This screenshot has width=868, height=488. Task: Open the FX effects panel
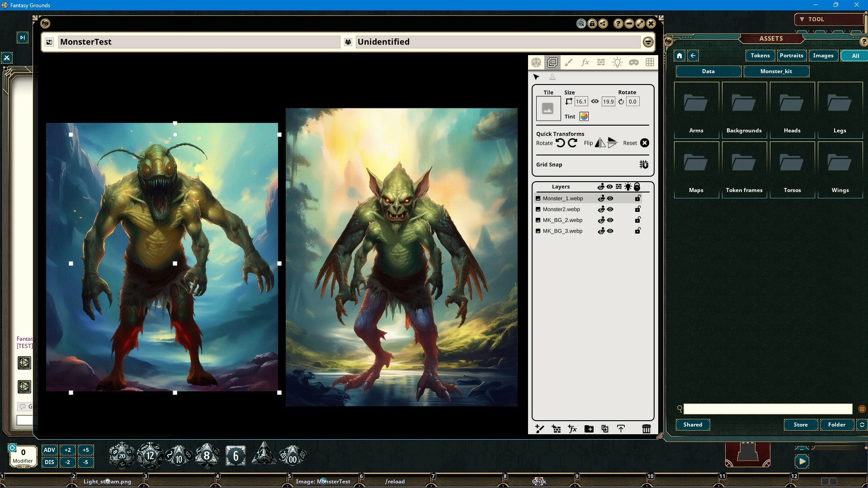585,62
